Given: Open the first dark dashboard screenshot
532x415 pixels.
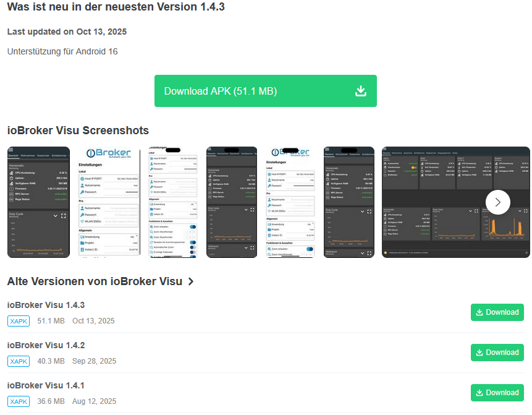Looking at the screenshot, I should tap(38, 202).
